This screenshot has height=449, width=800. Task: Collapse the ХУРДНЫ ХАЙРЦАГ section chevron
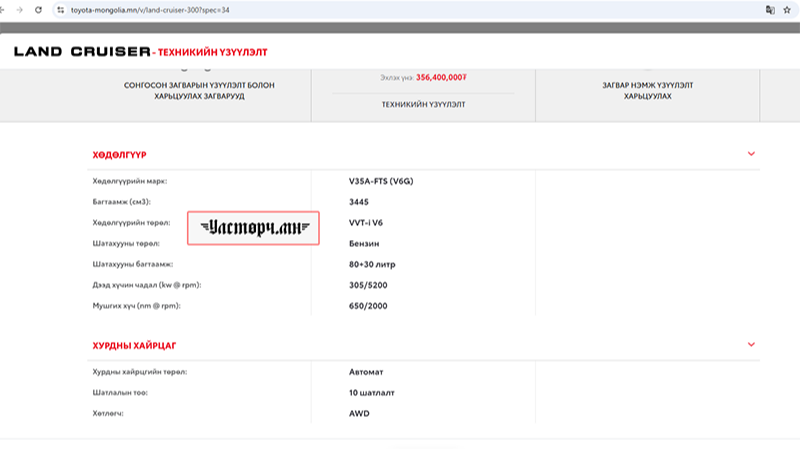click(751, 345)
